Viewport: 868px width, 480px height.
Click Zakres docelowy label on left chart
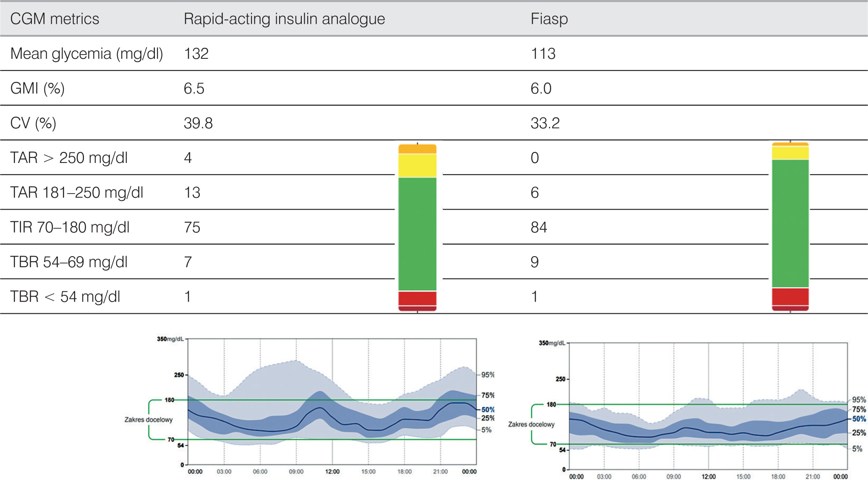pyautogui.click(x=148, y=420)
